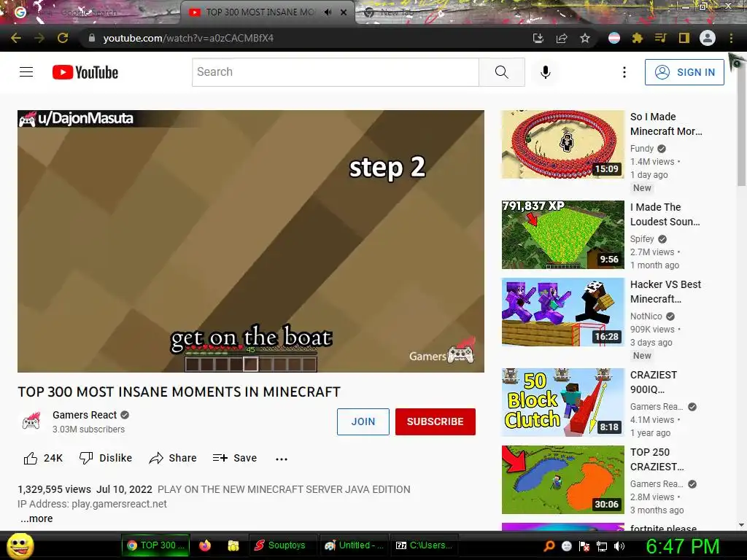Save the video to a playlist
747x560 pixels.
pyautogui.click(x=235, y=458)
